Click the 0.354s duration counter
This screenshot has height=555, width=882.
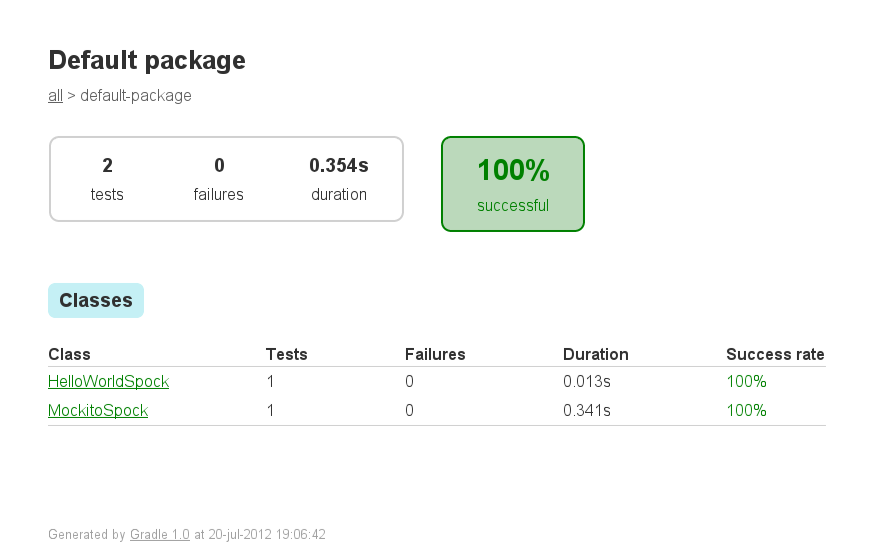pos(338,178)
